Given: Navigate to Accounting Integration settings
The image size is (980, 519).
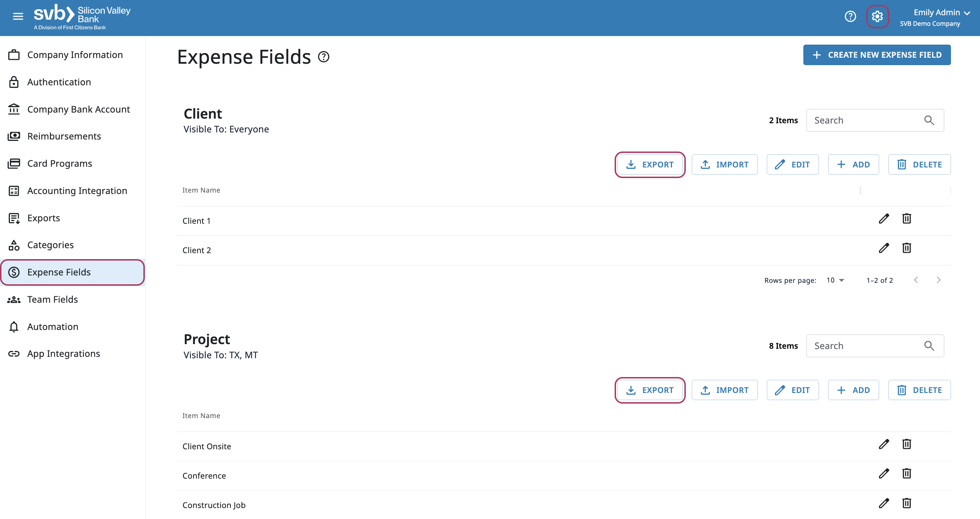Looking at the screenshot, I should pos(77,191).
